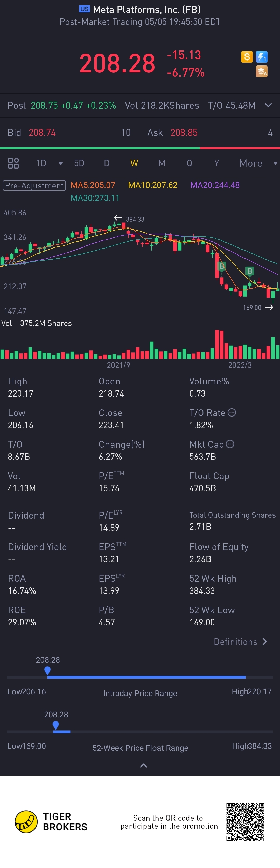280x868 pixels.
Task: Switch to the M monthly chart tab
Action: pyautogui.click(x=162, y=163)
